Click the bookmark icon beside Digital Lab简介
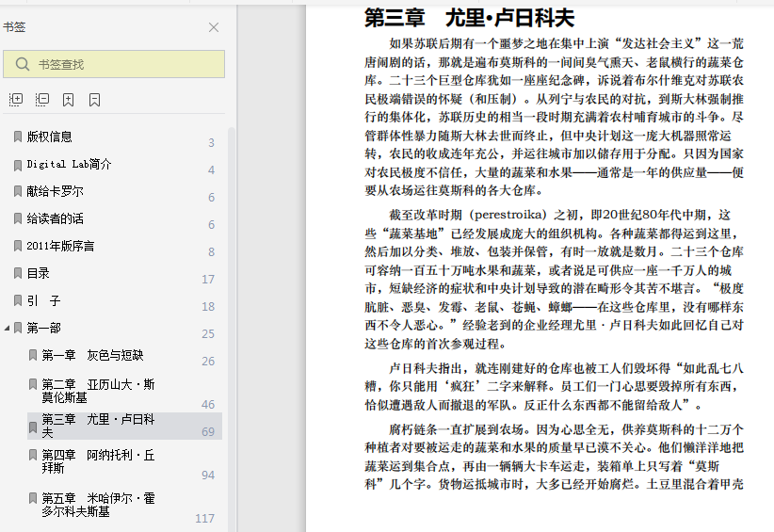 (18, 166)
